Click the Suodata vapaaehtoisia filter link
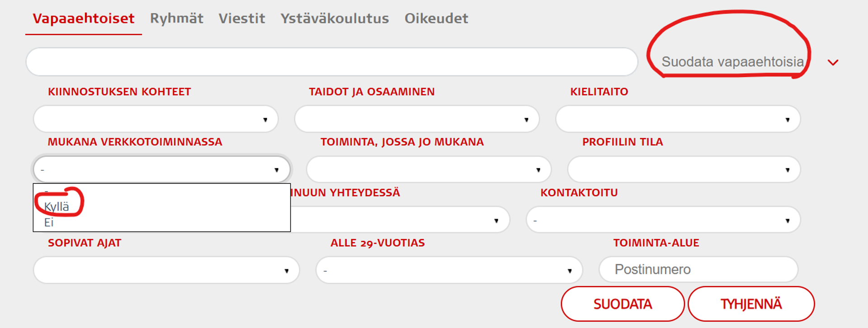The image size is (868, 328). (x=732, y=62)
